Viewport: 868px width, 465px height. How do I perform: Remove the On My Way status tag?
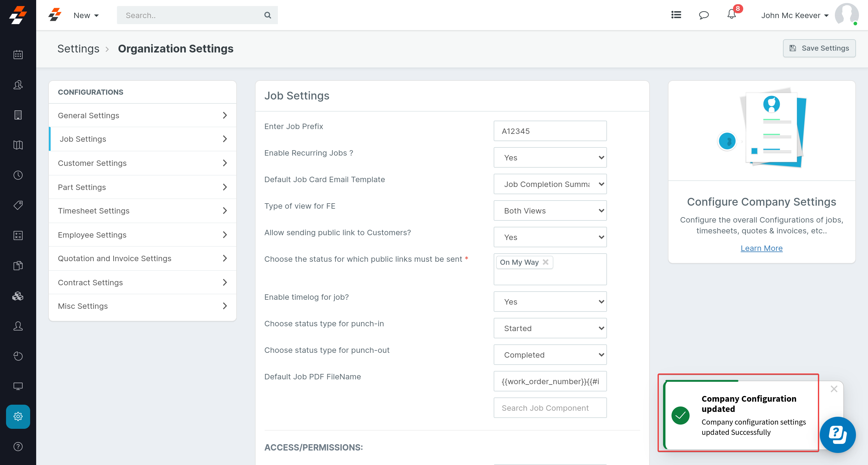coord(546,262)
